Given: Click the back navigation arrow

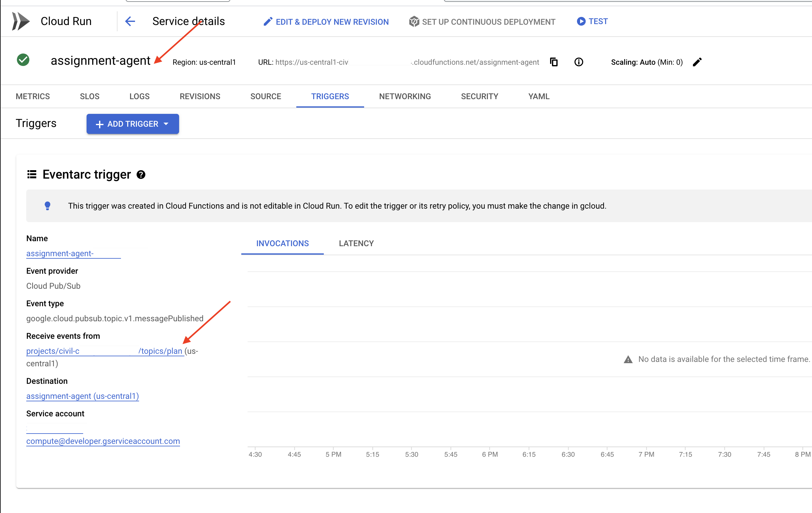Looking at the screenshot, I should [x=129, y=22].
